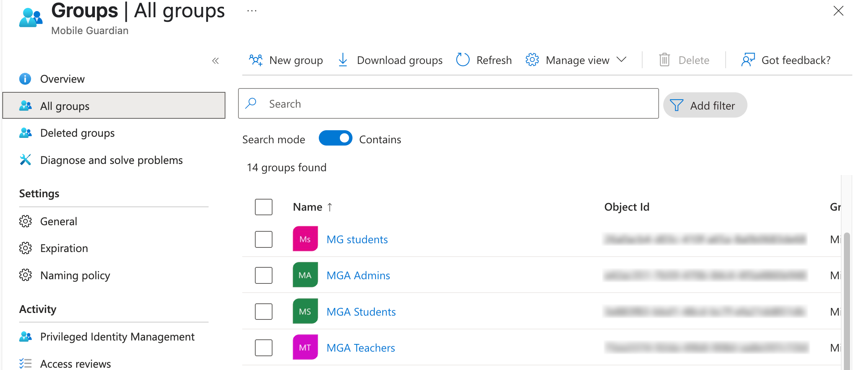Click the Download groups button label
Screen dimensions: 868x370
click(x=400, y=60)
